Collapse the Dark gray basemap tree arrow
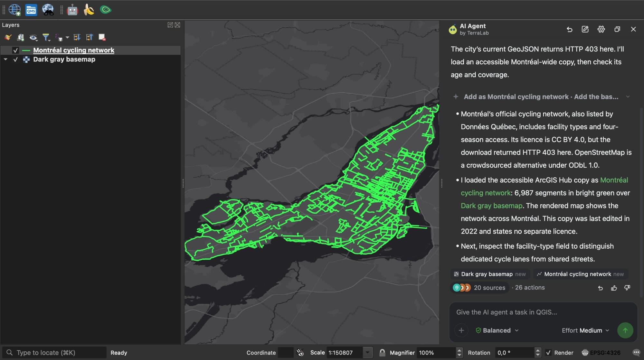This screenshot has height=360, width=644. pyautogui.click(x=5, y=60)
